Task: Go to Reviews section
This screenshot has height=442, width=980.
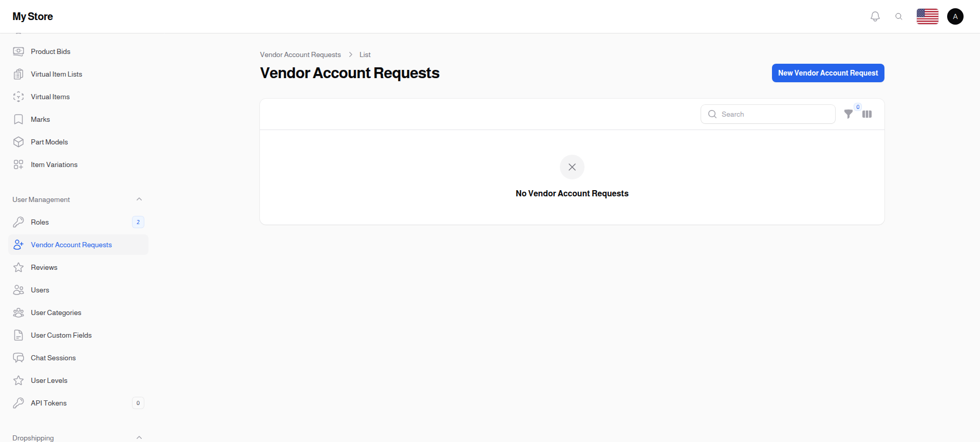Action: coord(78,267)
